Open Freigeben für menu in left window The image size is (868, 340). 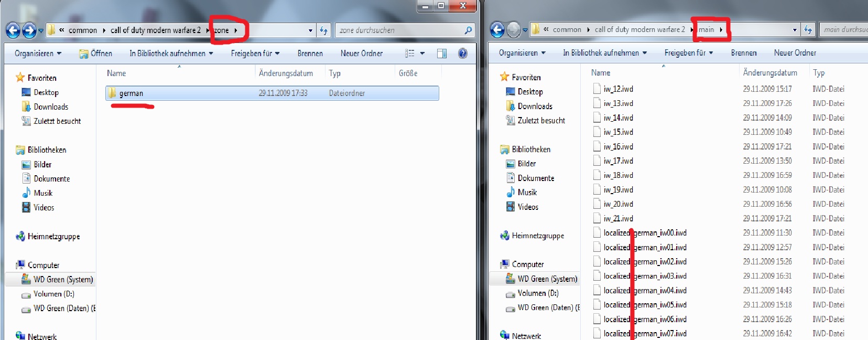tap(255, 53)
